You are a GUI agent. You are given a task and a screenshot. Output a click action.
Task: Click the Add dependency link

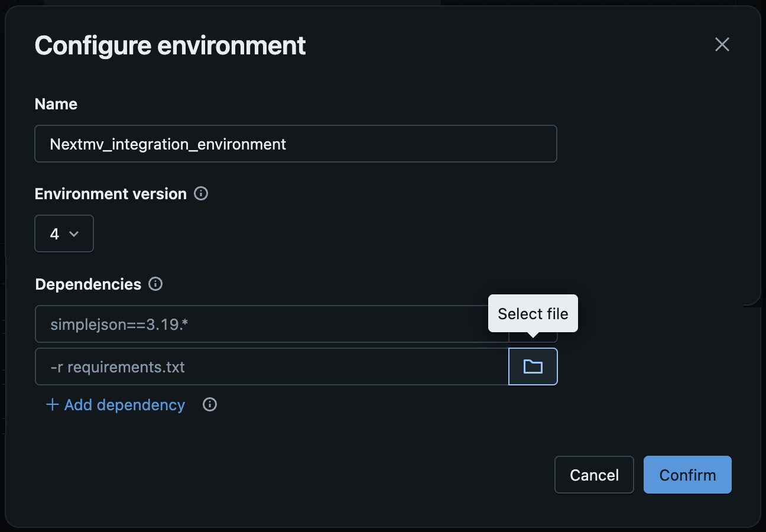[x=124, y=405]
